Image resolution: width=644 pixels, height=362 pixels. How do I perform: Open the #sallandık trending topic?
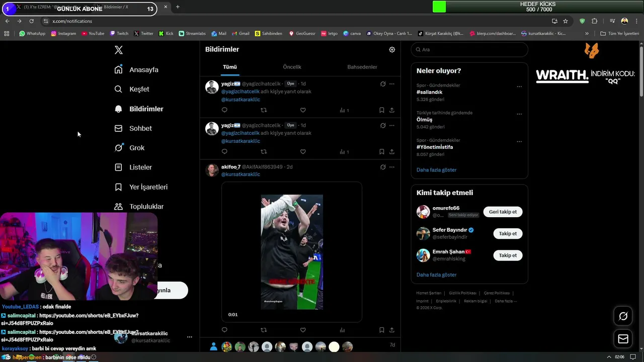click(429, 92)
